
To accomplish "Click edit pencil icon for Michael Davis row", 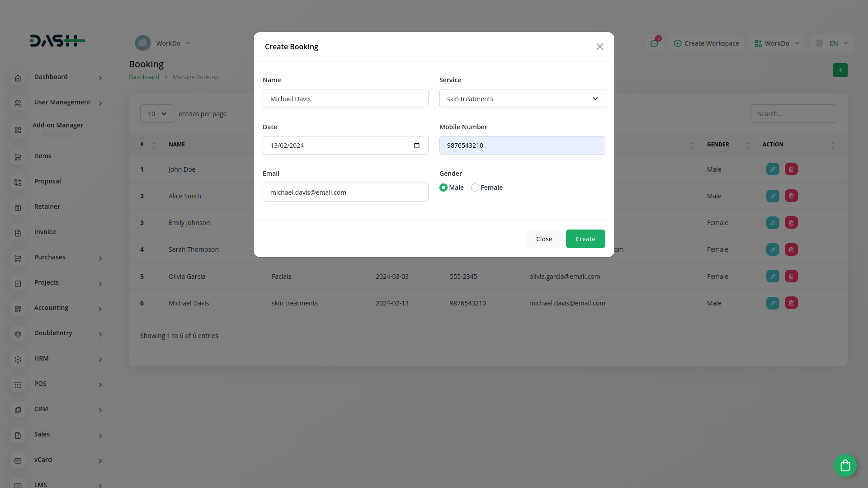I will (773, 303).
